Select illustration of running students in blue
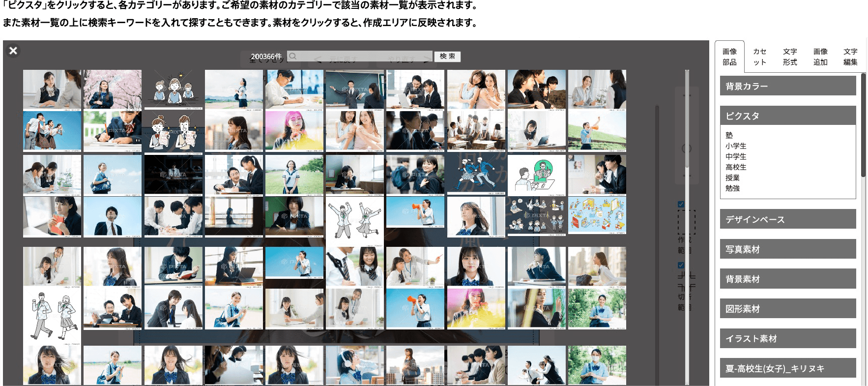The width and height of the screenshot is (868, 386). click(476, 175)
